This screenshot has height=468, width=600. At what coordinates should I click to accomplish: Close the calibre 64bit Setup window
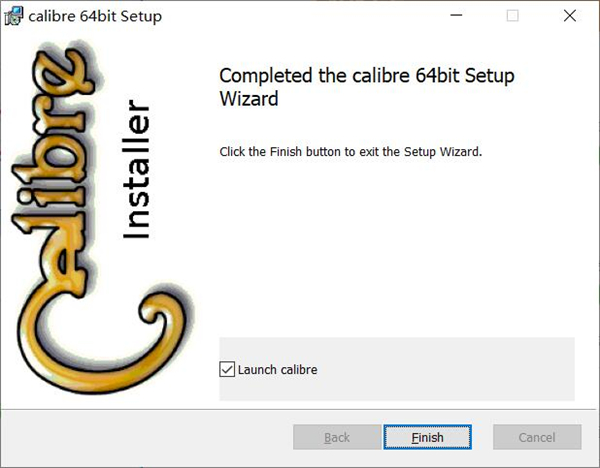point(568,16)
